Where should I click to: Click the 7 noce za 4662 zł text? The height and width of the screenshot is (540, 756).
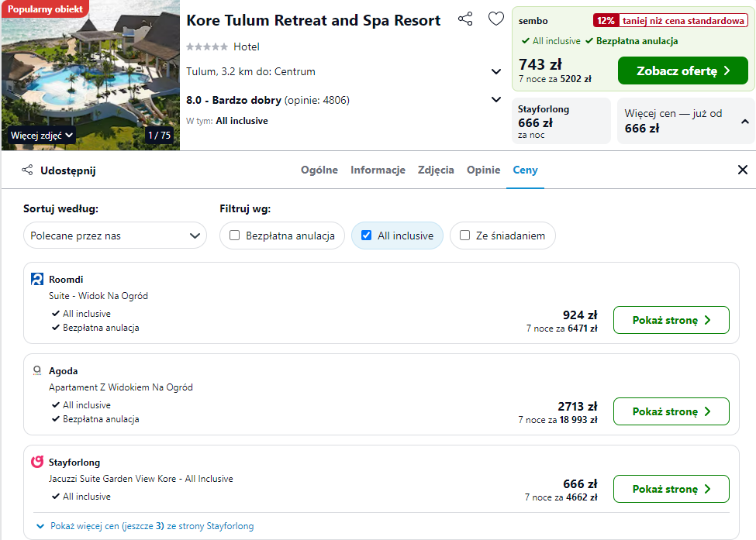tap(561, 497)
